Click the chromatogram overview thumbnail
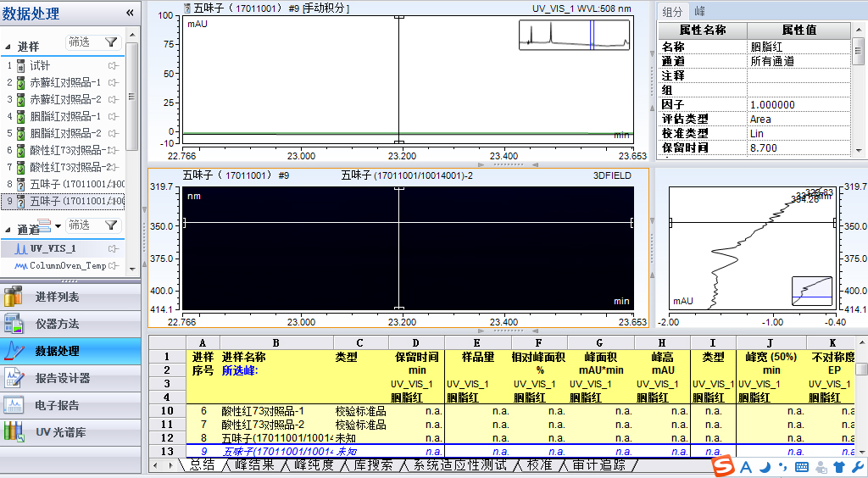Viewport: 868px width, 478px height. coord(574,36)
